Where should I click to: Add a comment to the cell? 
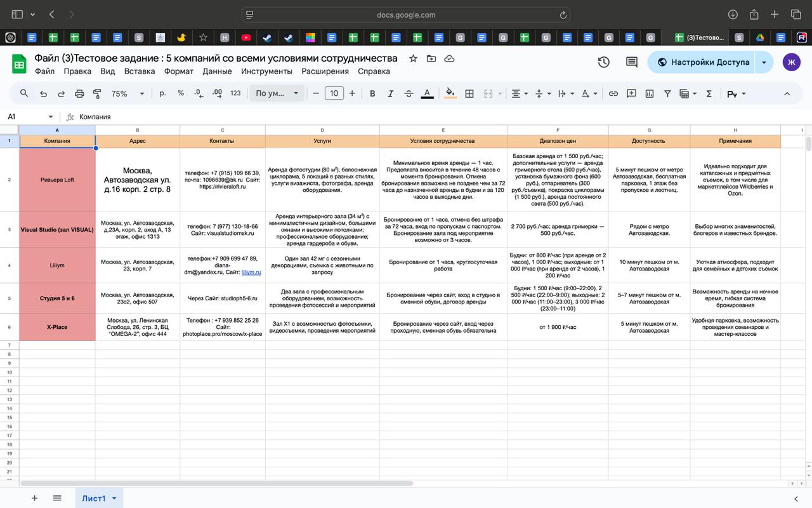click(x=631, y=93)
